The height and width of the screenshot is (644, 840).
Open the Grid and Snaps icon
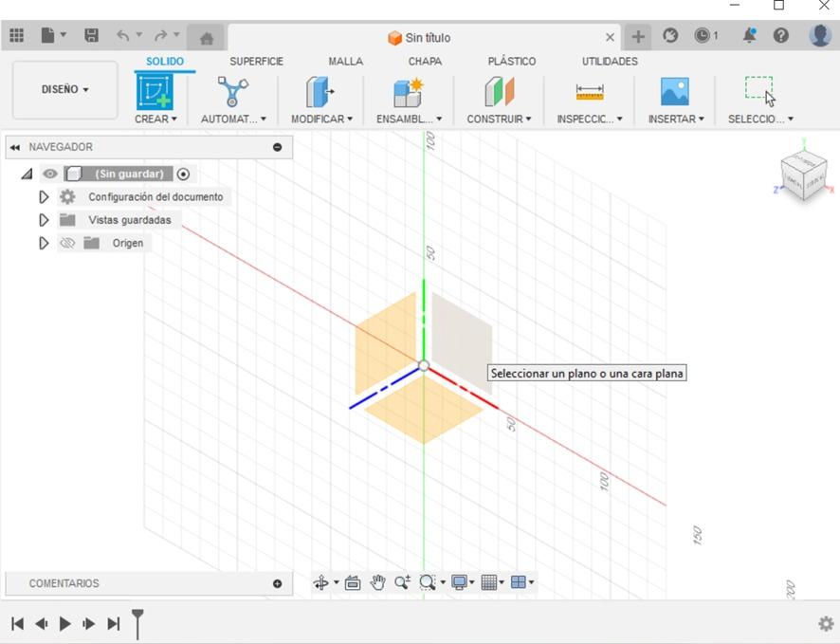click(488, 582)
